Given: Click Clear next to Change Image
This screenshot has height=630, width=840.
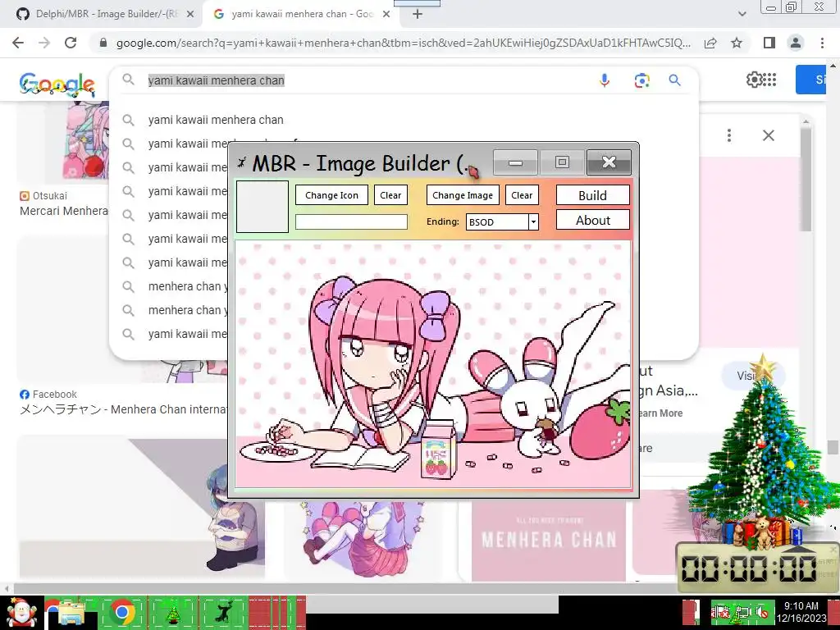Looking at the screenshot, I should (522, 195).
